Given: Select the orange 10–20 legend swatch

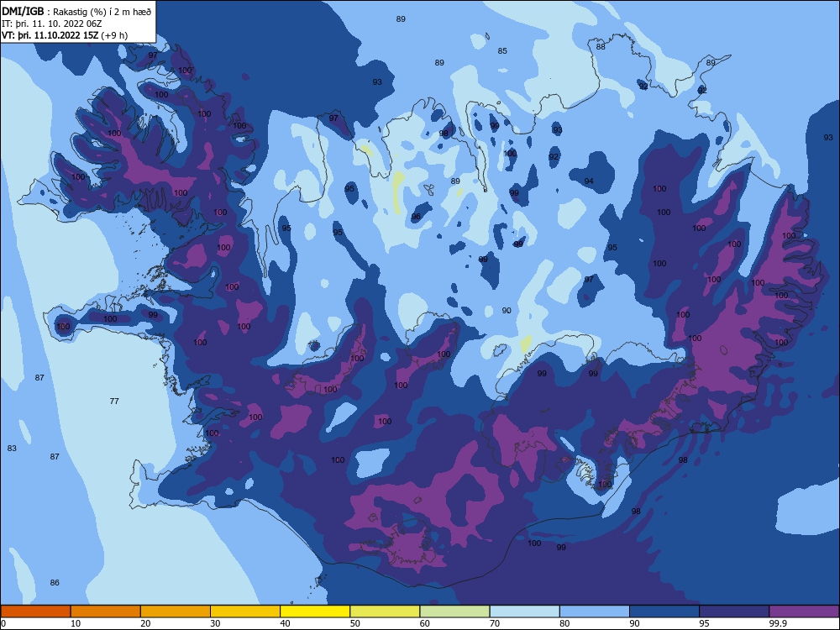Looking at the screenshot, I should pyautogui.click(x=106, y=612).
